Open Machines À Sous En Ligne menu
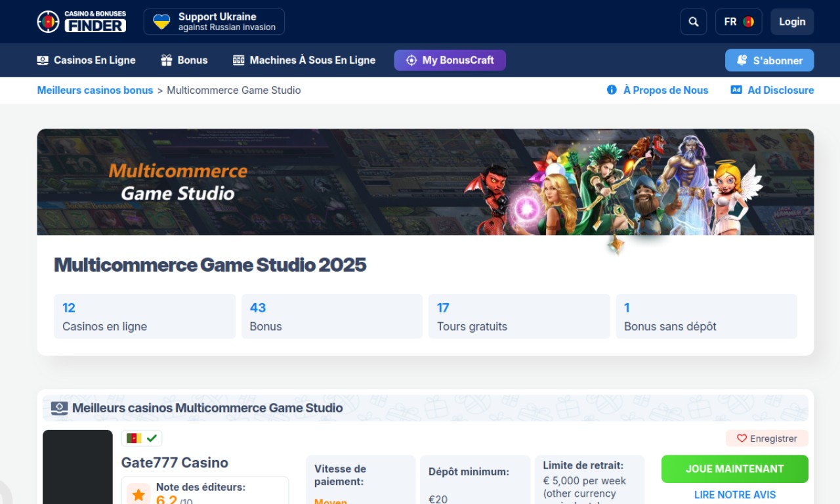This screenshot has width=840, height=504. (304, 60)
